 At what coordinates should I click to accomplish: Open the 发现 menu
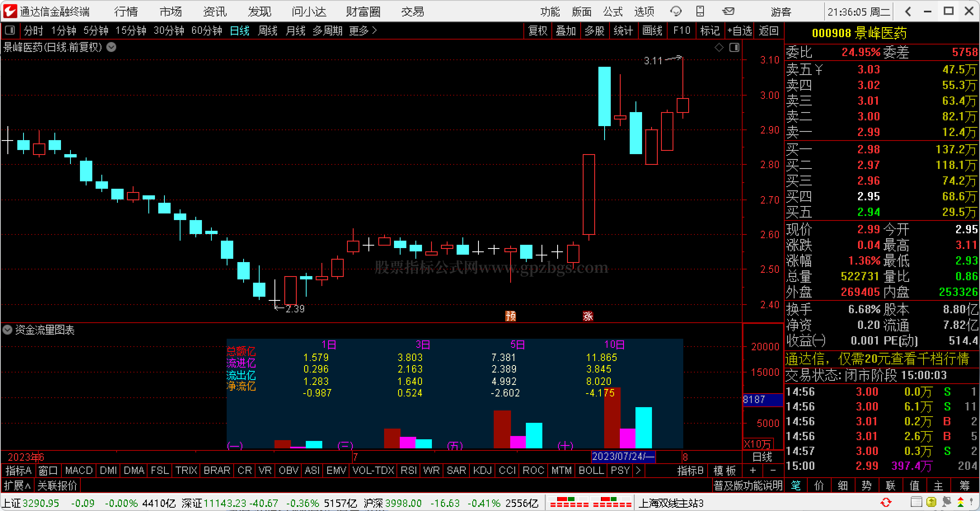pos(260,12)
